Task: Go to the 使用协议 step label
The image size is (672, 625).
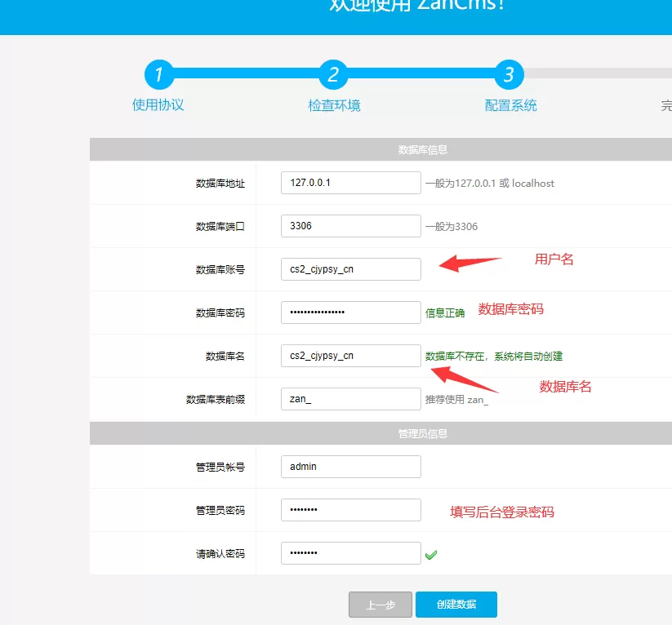Action: coord(158,105)
